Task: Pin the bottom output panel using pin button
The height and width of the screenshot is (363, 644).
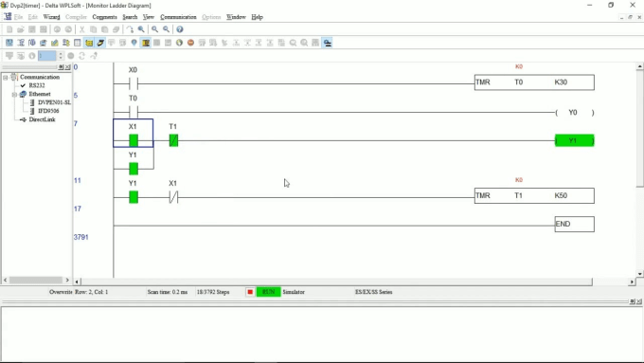Action: pos(633,301)
